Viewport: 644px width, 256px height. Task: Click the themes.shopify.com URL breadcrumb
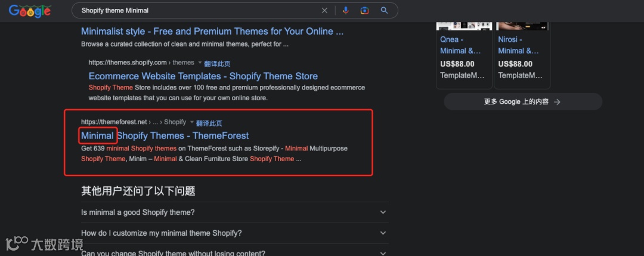(141, 63)
